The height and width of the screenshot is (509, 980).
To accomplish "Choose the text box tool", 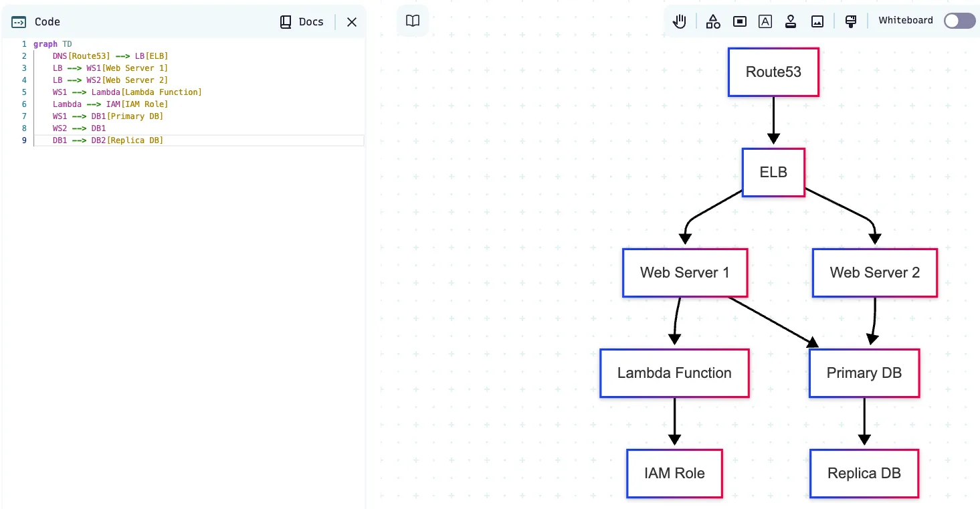I will point(765,21).
